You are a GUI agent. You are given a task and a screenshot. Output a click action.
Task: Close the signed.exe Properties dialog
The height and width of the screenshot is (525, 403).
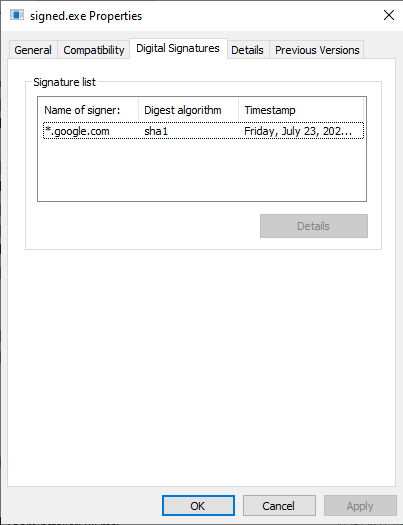389,15
